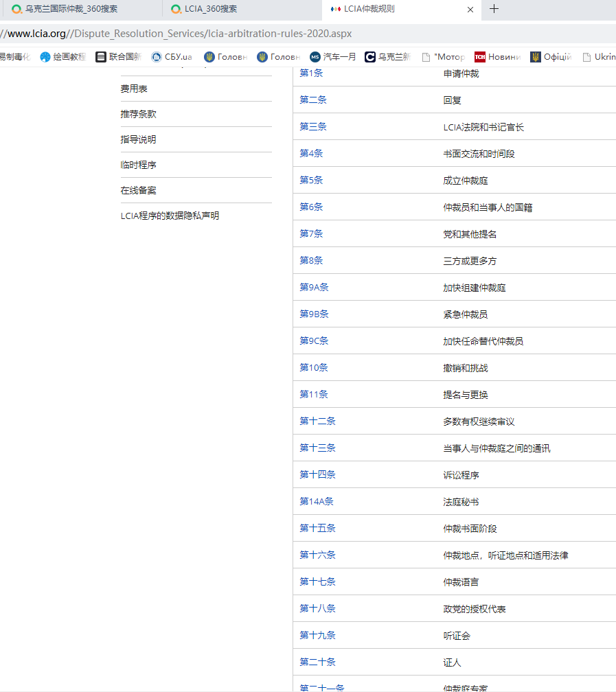Open the "Мотор bookmark
The width and height of the screenshot is (616, 692).
[x=444, y=57]
